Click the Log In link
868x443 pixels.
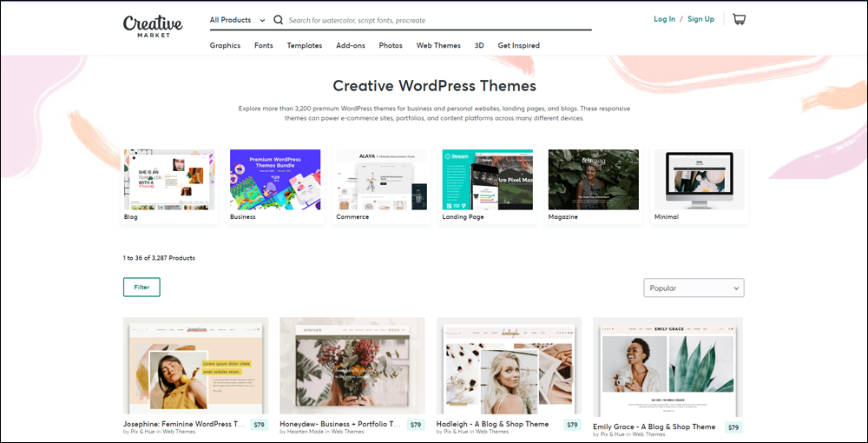pyautogui.click(x=664, y=19)
